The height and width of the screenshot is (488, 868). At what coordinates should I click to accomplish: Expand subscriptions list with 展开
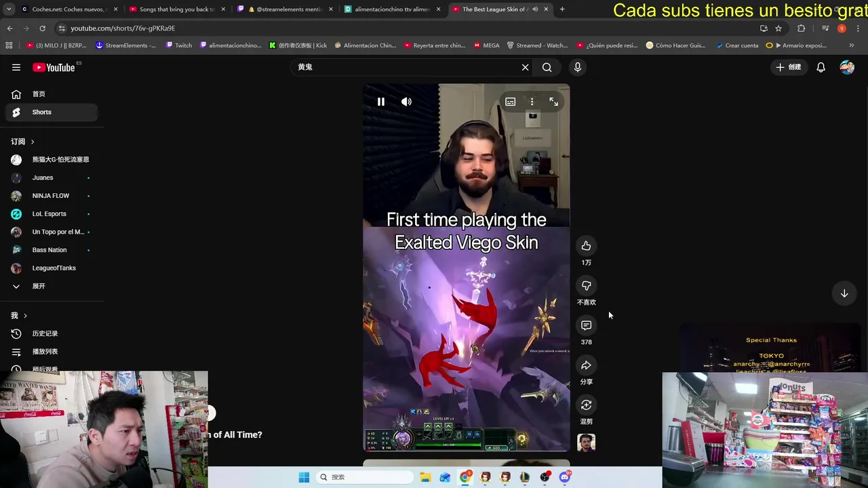point(51,286)
